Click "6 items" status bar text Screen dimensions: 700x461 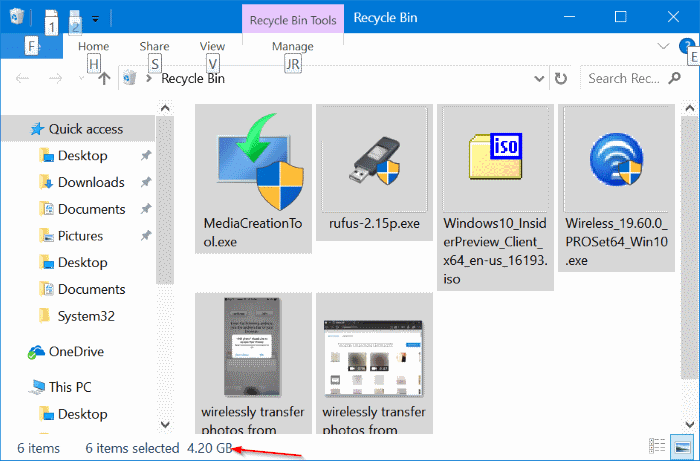click(x=38, y=448)
